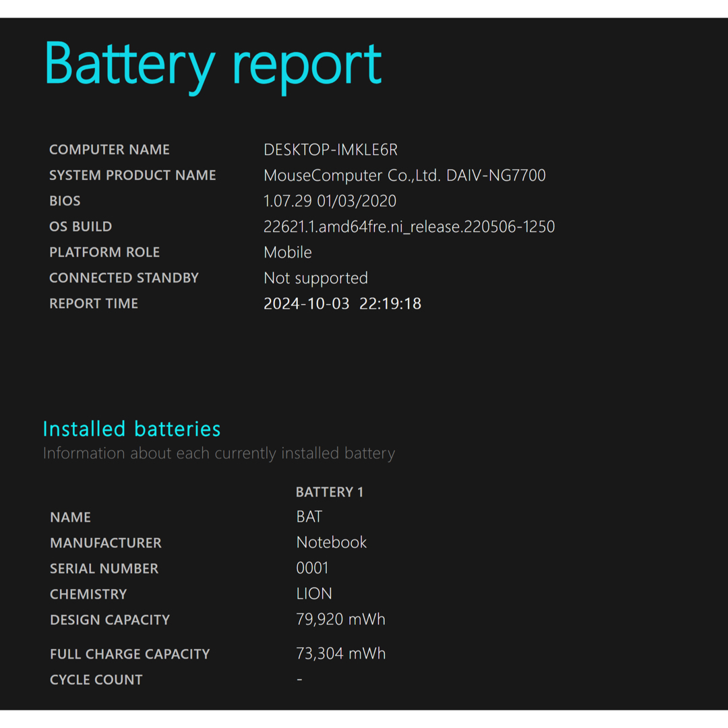Select MouseComputer Co.,Ltd. DAIV-NG7700 value
728x728 pixels.
[404, 175]
